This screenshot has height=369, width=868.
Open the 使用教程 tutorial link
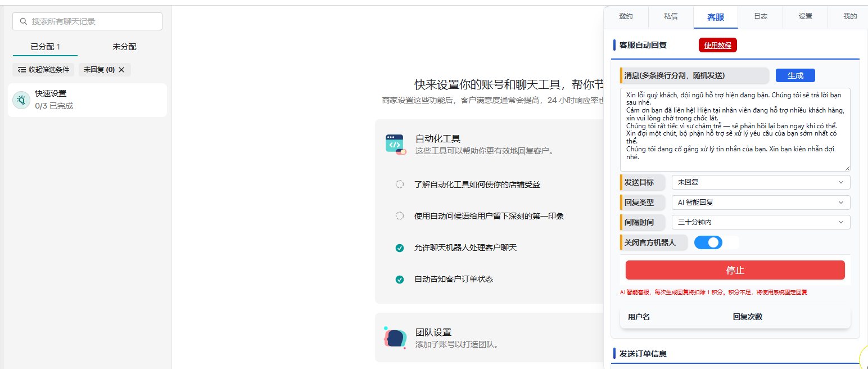pos(717,46)
